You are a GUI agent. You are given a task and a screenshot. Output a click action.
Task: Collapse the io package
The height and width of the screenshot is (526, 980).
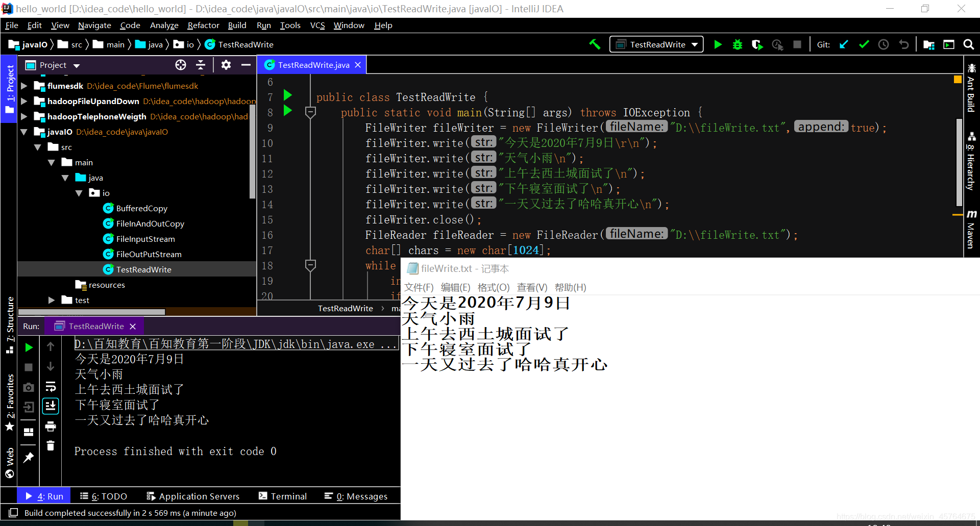[x=79, y=193]
